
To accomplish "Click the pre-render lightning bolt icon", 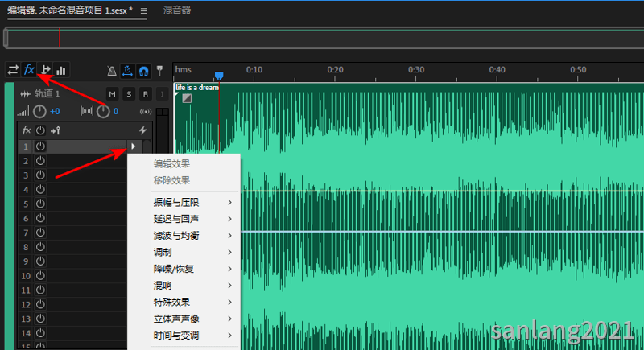I will coord(142,130).
